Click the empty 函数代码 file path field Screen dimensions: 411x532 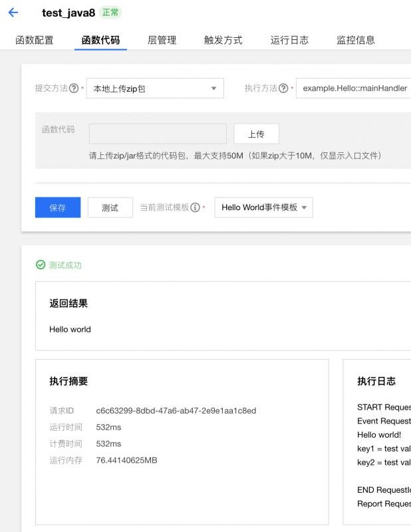coord(158,134)
